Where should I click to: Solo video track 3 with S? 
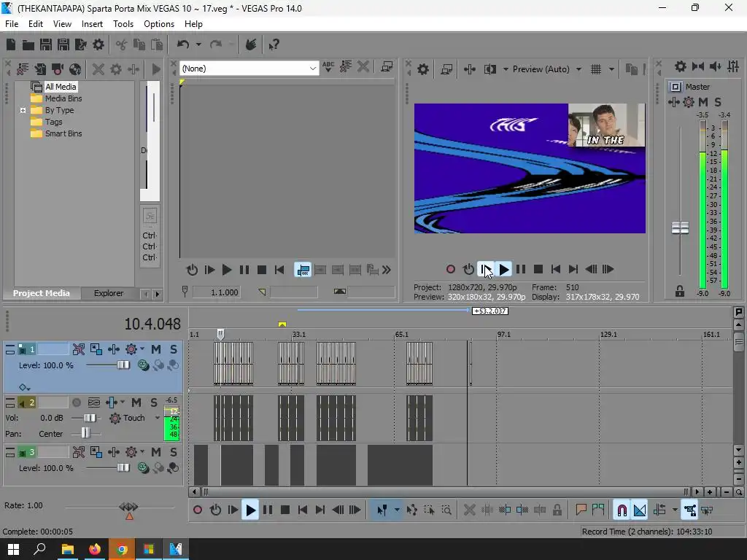(174, 452)
